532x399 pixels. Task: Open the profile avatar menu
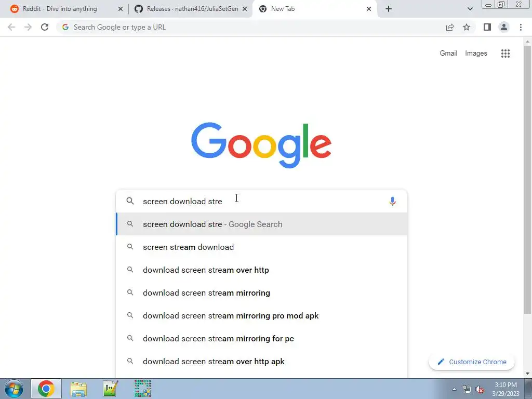pyautogui.click(x=504, y=27)
